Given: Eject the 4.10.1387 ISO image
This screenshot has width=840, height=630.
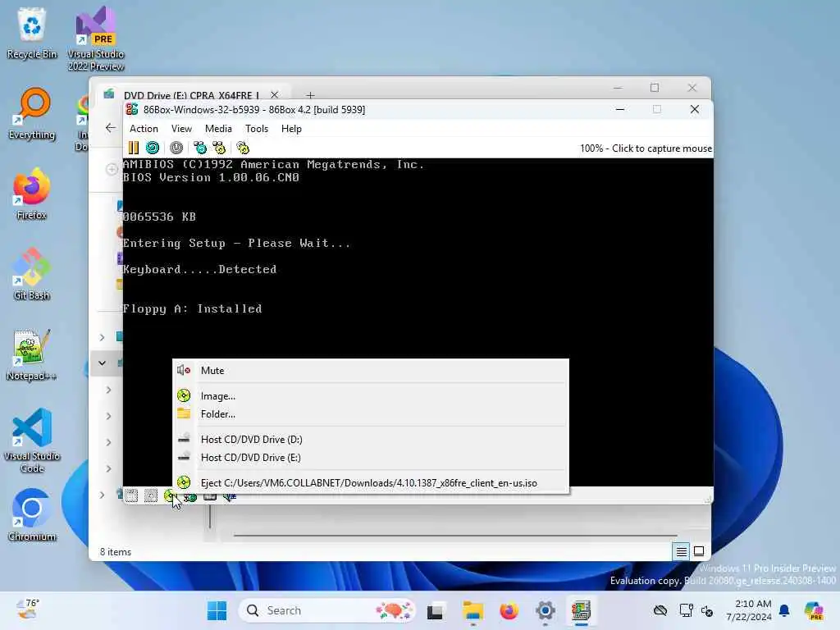Looking at the screenshot, I should [371, 482].
